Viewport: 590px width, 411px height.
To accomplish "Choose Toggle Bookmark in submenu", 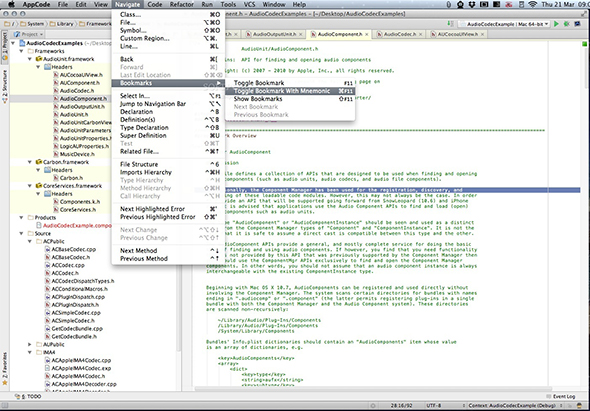I will [x=290, y=83].
